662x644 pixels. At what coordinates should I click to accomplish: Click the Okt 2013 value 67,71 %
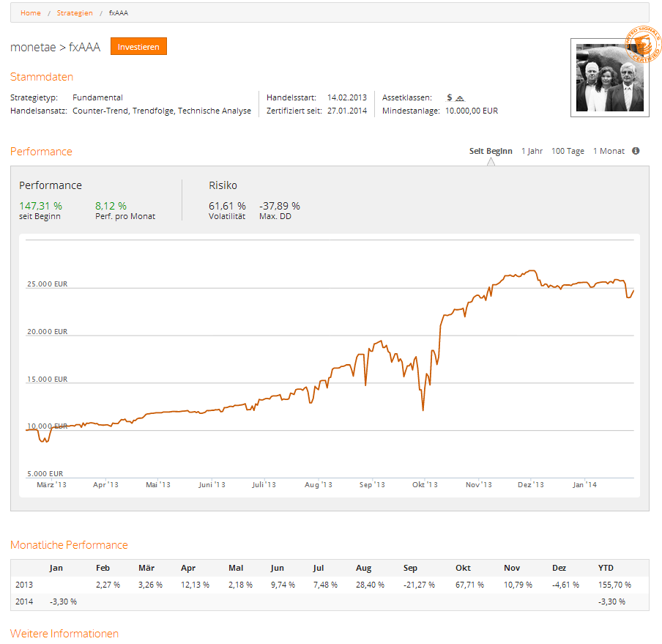pyautogui.click(x=469, y=585)
